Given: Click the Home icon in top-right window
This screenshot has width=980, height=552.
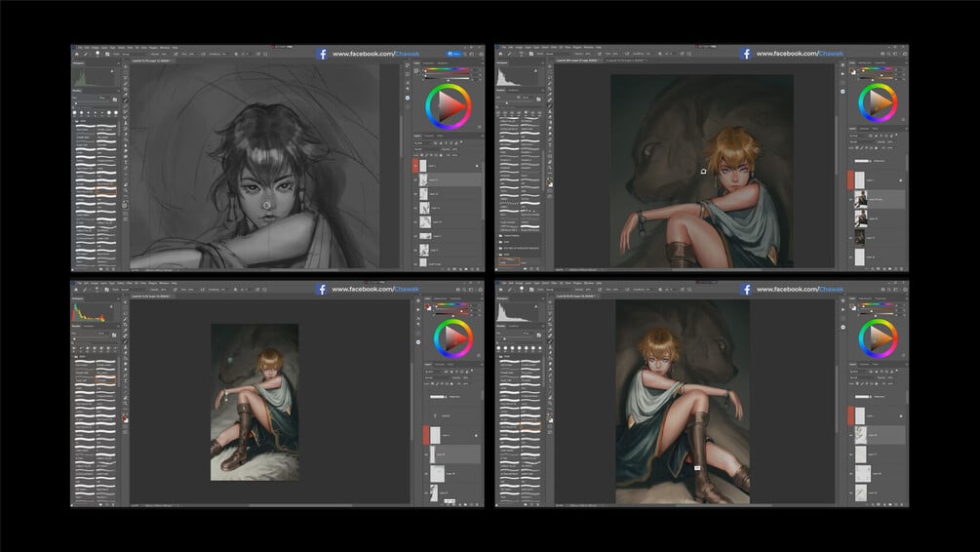Looking at the screenshot, I should click(x=501, y=54).
